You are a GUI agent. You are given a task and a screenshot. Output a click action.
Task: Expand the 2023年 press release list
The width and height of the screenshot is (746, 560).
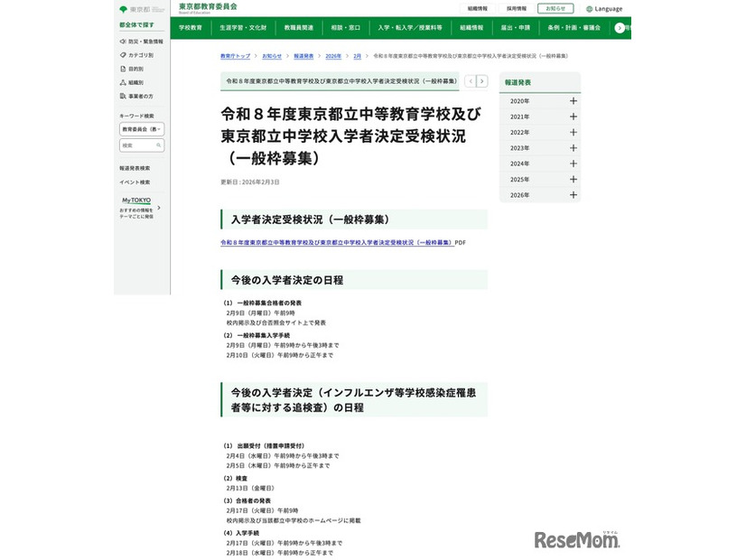click(573, 148)
